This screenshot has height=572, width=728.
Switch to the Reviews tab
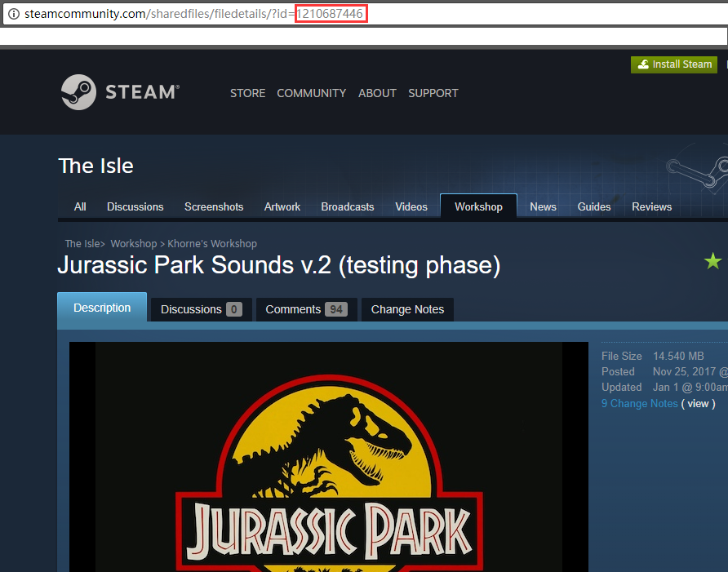[x=651, y=206]
